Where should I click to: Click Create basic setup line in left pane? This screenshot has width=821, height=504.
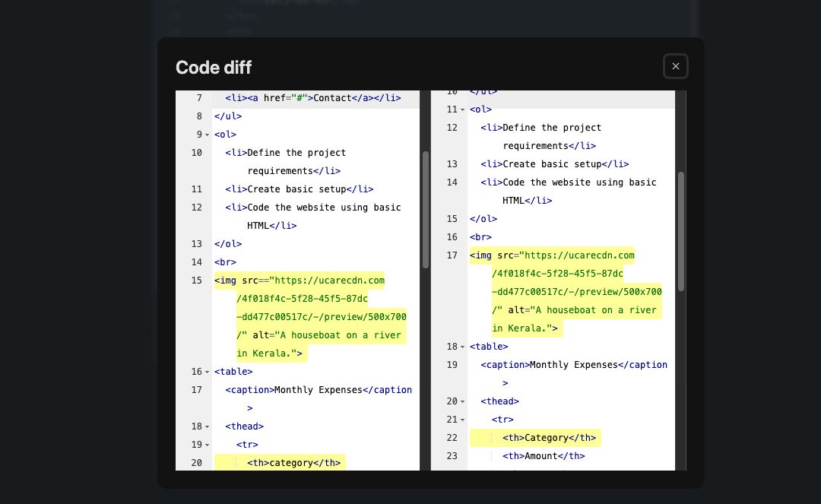pos(300,189)
